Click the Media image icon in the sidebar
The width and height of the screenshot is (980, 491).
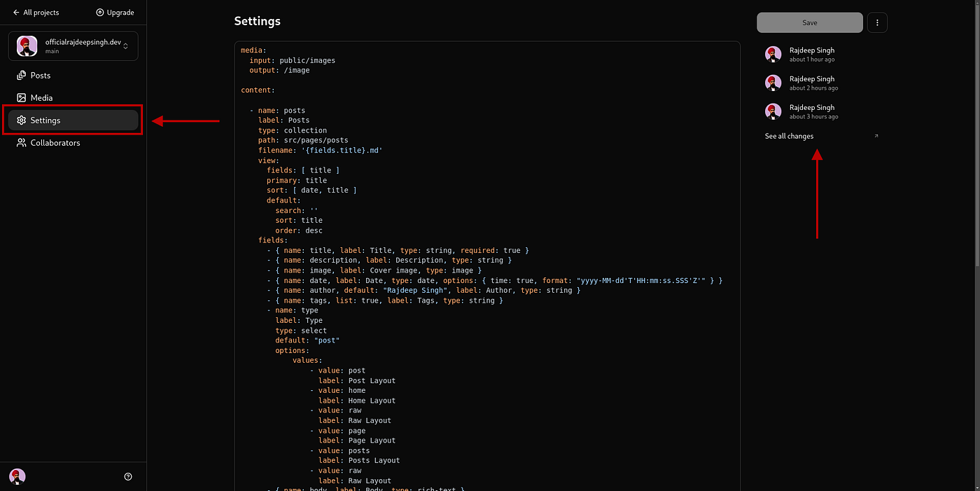pos(22,97)
